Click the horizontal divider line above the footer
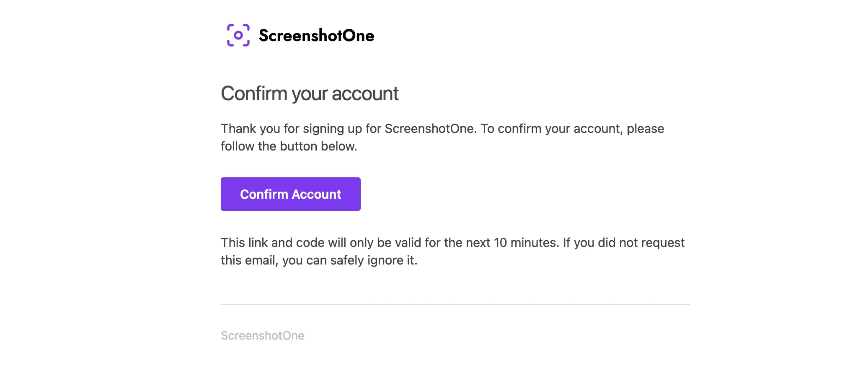The image size is (868, 384). pyautogui.click(x=455, y=304)
